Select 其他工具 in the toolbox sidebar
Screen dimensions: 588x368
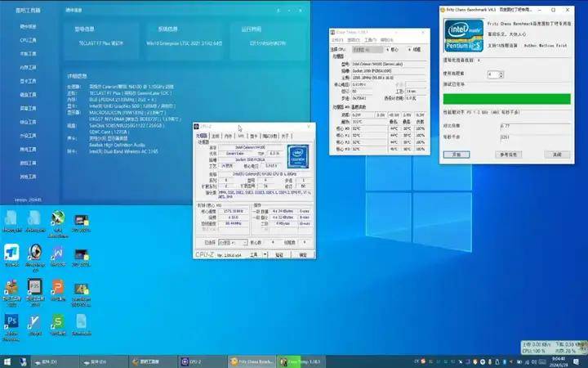tap(28, 177)
